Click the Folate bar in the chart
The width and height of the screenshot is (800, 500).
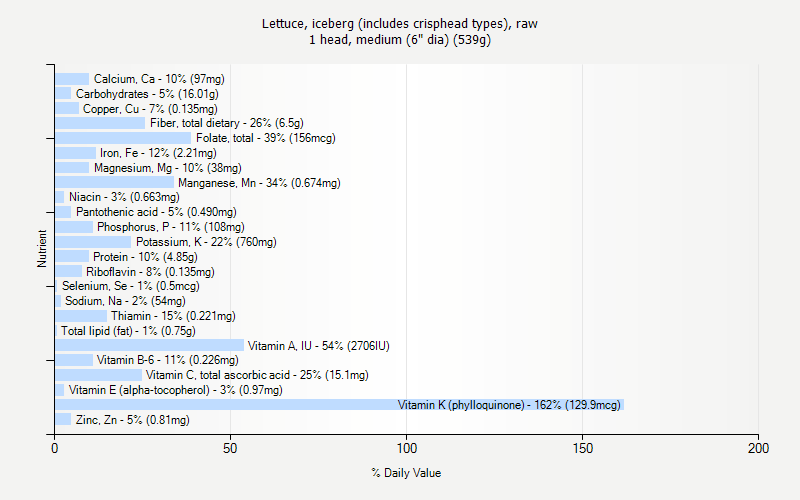pos(123,138)
